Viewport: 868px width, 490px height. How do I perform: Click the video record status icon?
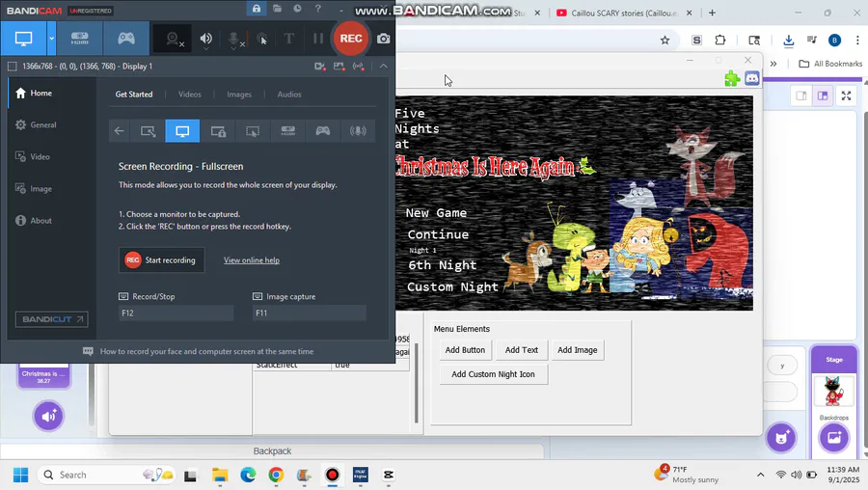coord(319,67)
